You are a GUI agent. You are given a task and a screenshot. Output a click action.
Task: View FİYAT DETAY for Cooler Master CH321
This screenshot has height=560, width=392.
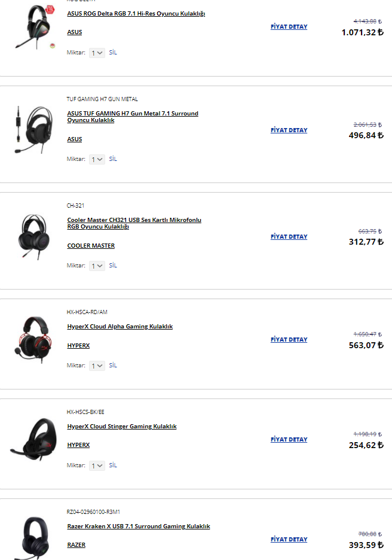[289, 237]
